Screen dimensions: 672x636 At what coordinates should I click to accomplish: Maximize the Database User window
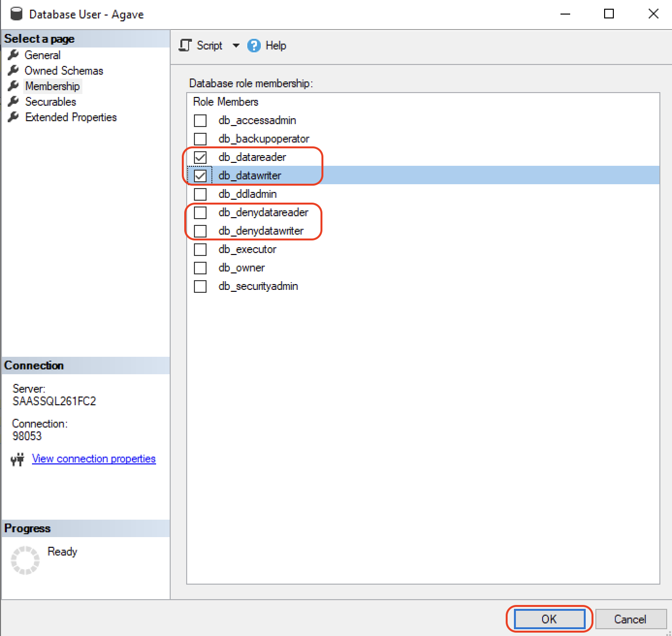[609, 14]
